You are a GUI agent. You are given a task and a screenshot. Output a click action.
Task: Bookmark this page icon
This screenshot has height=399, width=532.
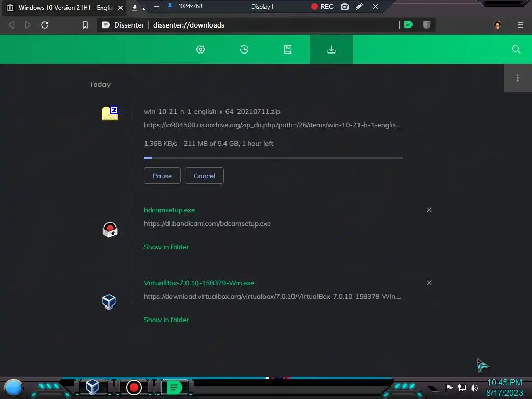[x=85, y=25]
